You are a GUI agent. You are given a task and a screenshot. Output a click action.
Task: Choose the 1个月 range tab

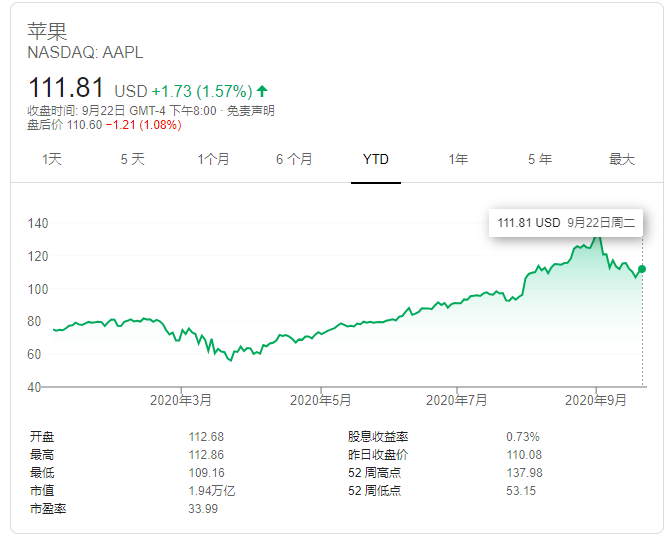(213, 159)
